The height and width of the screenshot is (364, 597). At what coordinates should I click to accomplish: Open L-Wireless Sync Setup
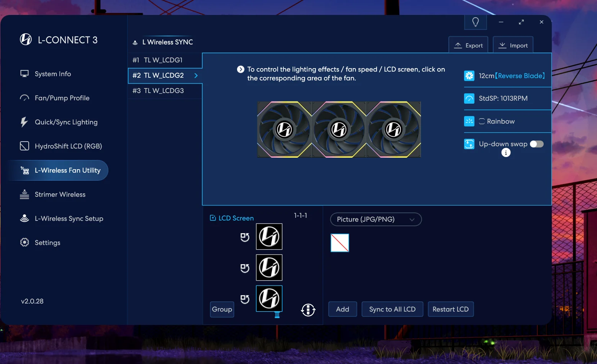coord(61,219)
